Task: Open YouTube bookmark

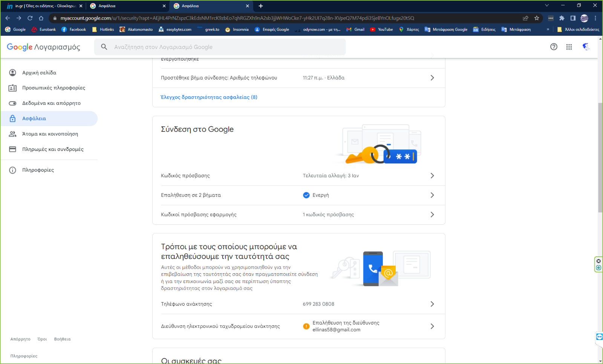Action: [381, 29]
